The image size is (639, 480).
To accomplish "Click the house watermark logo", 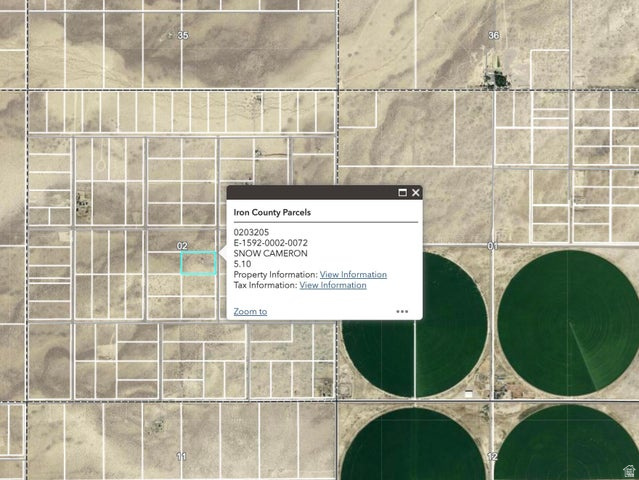I will (x=628, y=470).
